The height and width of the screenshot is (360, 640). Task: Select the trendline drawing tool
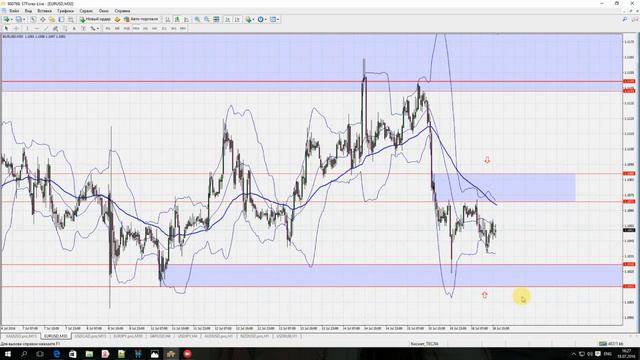[46, 29]
